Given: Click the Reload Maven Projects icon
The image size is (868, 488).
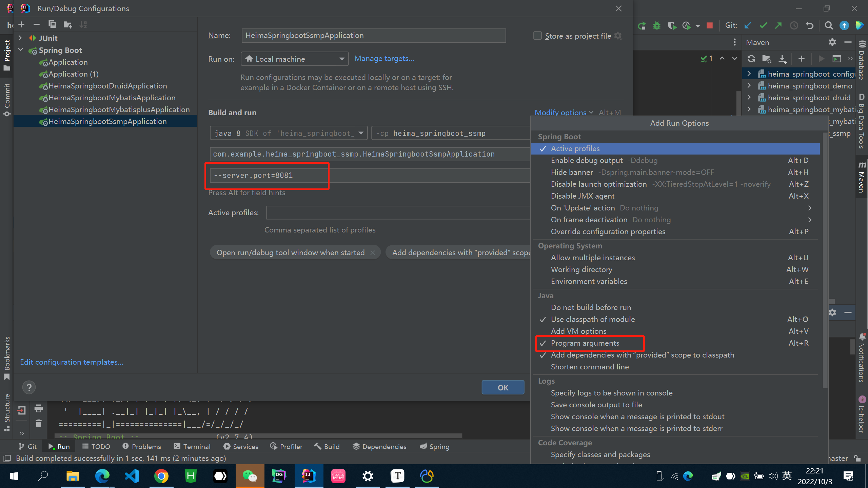Looking at the screenshot, I should (751, 59).
